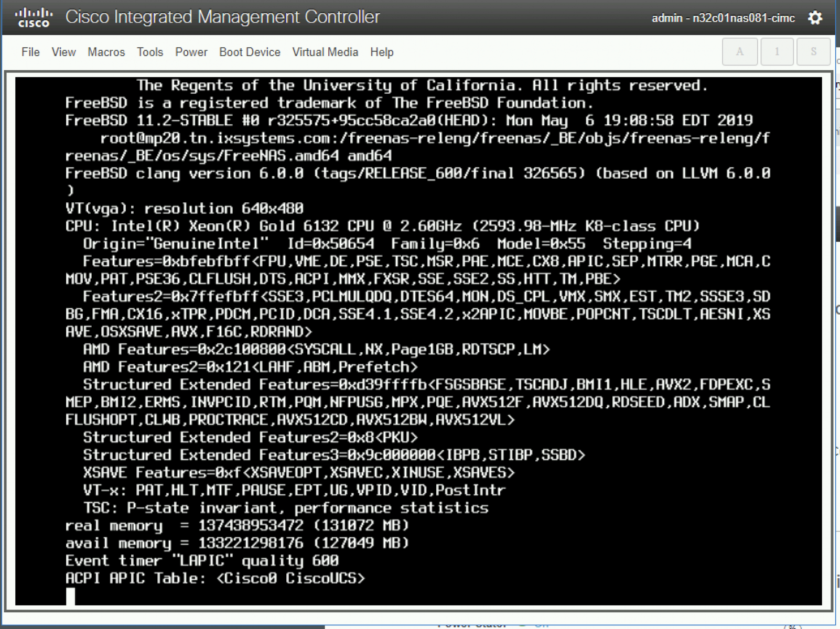Screen dimensions: 840x629
Task: Click the console cursor block
Action: (71, 596)
